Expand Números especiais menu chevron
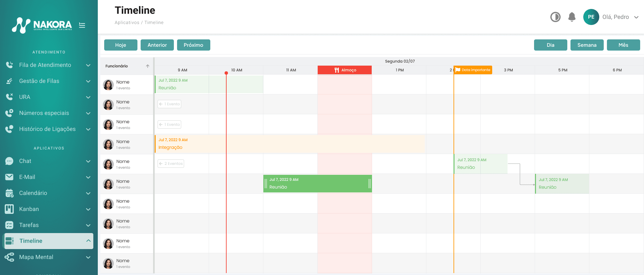The height and width of the screenshot is (275, 644). click(88, 113)
